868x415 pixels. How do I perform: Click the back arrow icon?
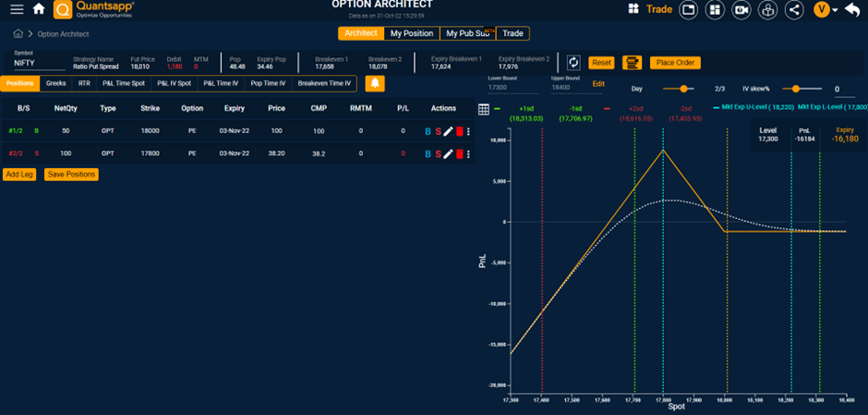(852, 9)
